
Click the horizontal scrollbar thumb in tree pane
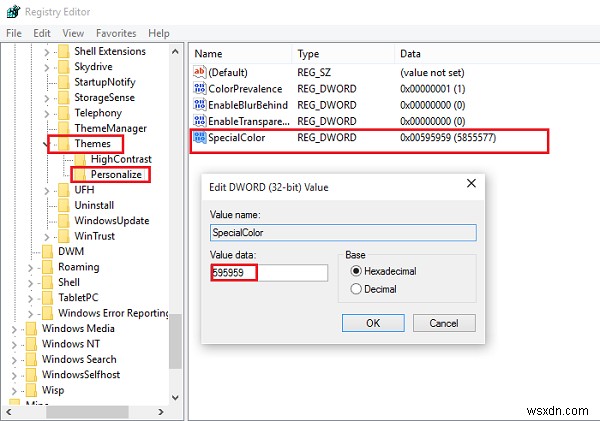[87, 412]
